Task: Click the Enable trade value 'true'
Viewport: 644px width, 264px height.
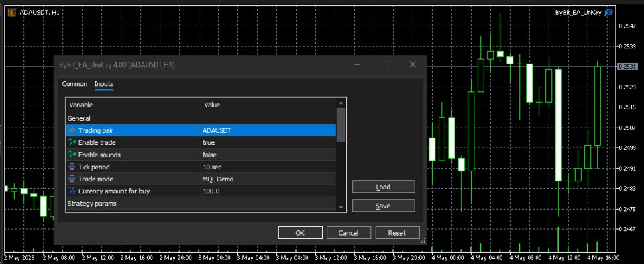Action: pyautogui.click(x=209, y=142)
